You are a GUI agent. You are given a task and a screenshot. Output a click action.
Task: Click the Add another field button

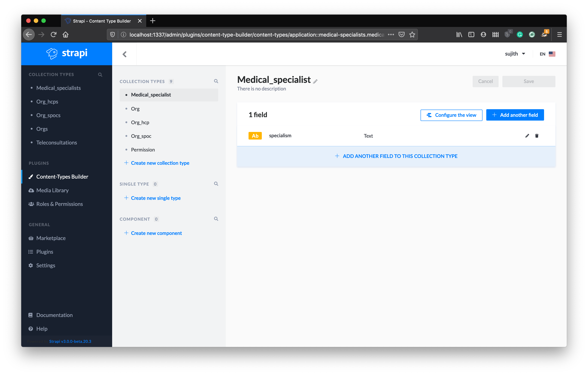[x=515, y=115]
